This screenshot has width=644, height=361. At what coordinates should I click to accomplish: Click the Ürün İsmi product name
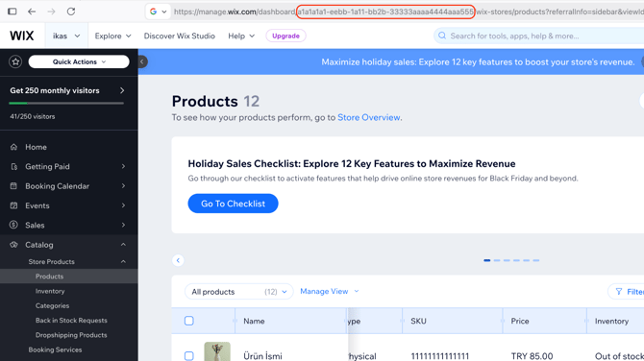(262, 355)
